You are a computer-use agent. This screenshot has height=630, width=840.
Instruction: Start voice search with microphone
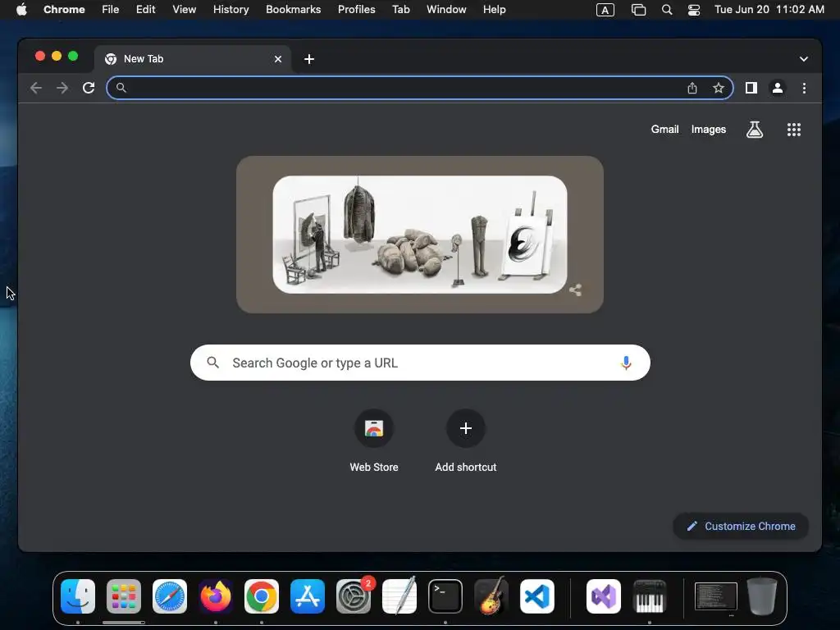[626, 363]
